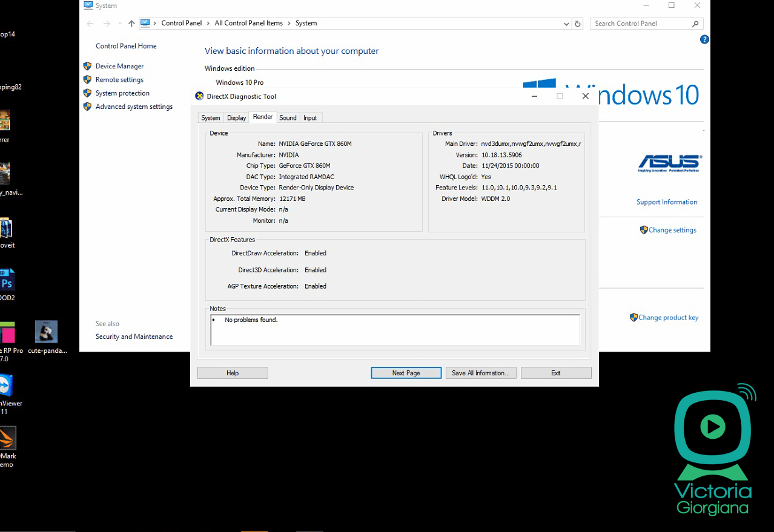Open Device Manager in Control Panel sidebar
The height and width of the screenshot is (532, 774).
[119, 66]
